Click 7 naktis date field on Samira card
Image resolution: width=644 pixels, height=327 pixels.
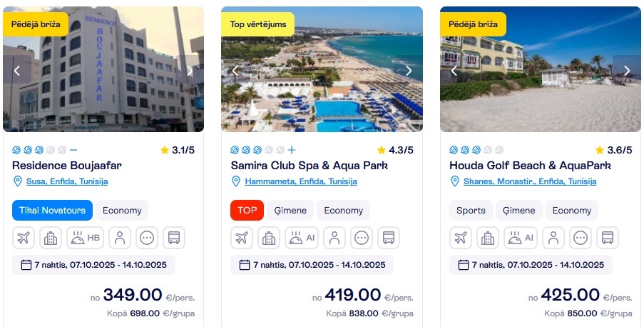tap(312, 265)
